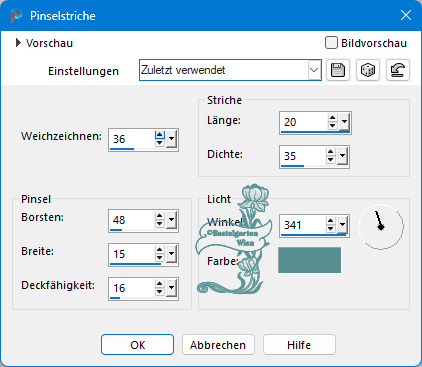Decrease the Borsten value with down arrow
Viewport: 422px width, 367px height.
(x=160, y=224)
